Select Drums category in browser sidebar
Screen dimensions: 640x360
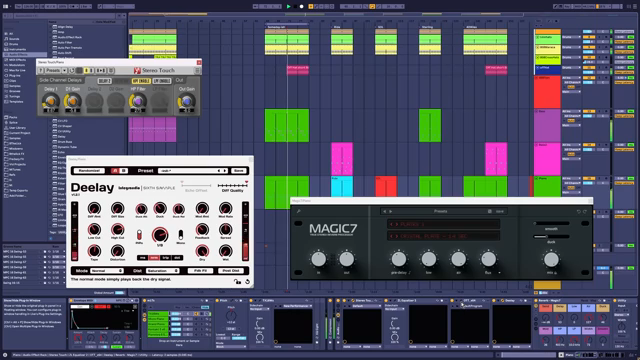pyautogui.click(x=13, y=44)
